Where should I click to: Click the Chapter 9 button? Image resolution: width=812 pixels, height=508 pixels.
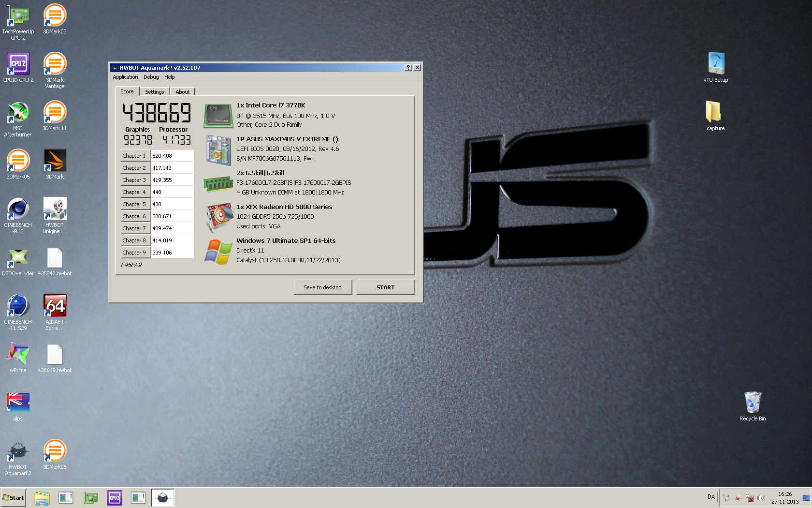click(x=135, y=253)
